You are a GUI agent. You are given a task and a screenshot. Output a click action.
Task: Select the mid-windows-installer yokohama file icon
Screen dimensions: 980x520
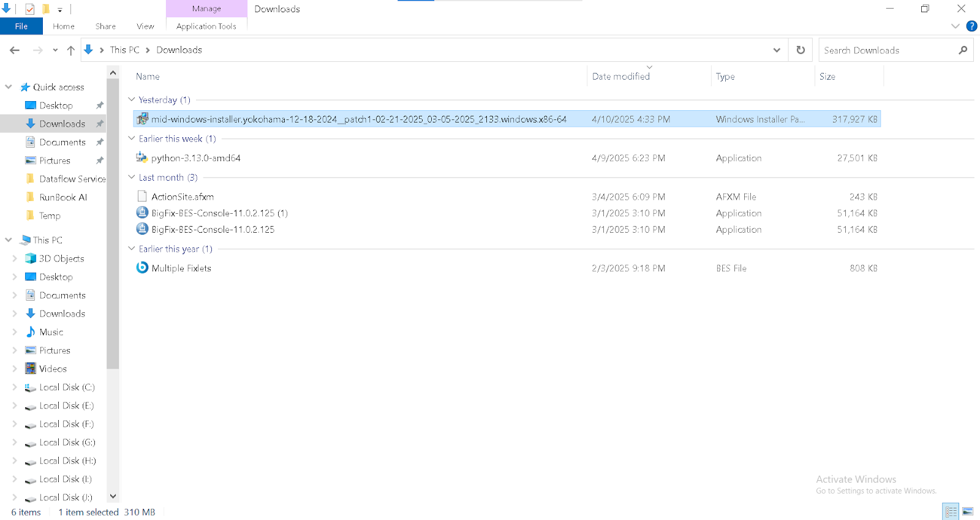tap(142, 119)
